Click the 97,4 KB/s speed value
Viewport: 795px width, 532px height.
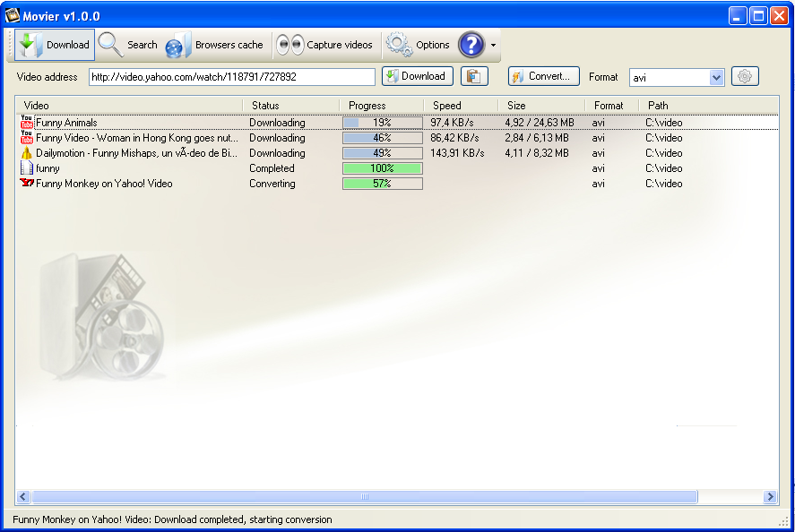(x=453, y=123)
